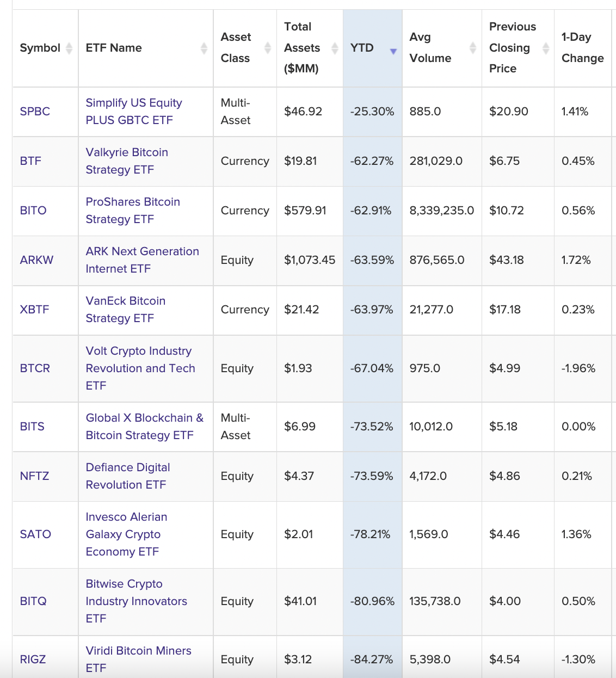Image resolution: width=616 pixels, height=678 pixels.
Task: Open Valkyrie Bitcoin Strategy ETF link
Action: point(127,161)
